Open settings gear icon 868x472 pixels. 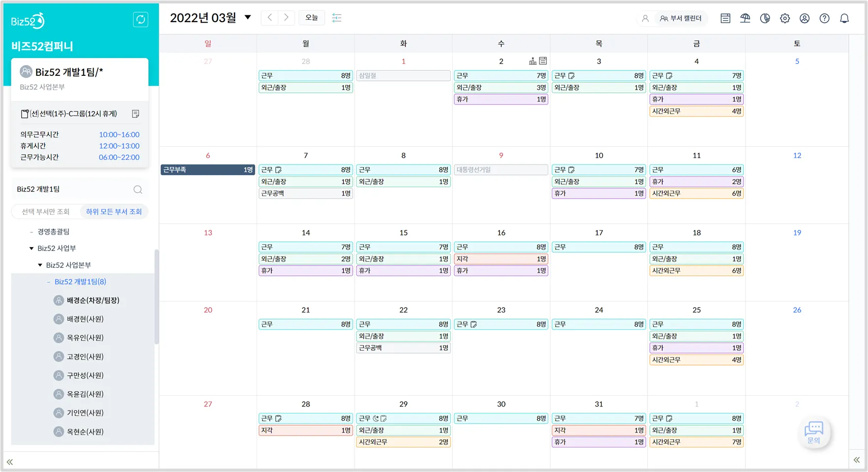pos(785,18)
